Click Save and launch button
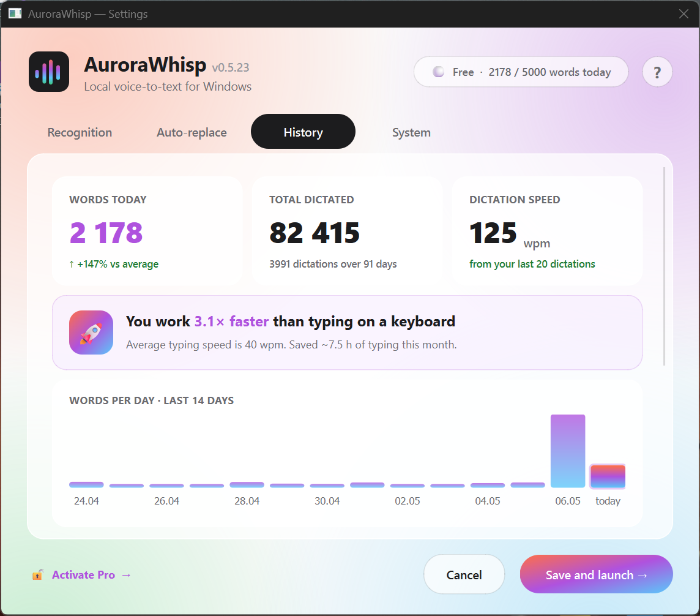Viewport: 700px width, 616px height. click(596, 574)
